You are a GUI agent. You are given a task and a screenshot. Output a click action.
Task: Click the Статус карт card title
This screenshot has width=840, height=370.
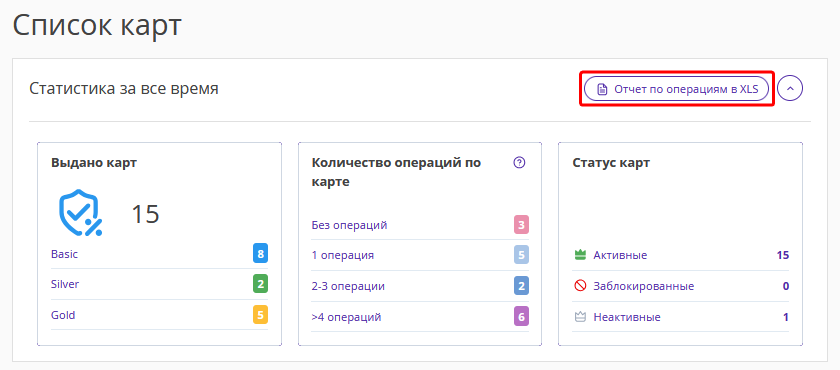(611, 163)
